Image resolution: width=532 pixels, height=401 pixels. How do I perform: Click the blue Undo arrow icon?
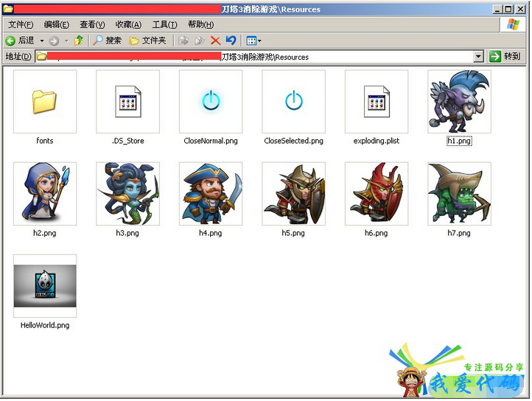pos(231,41)
